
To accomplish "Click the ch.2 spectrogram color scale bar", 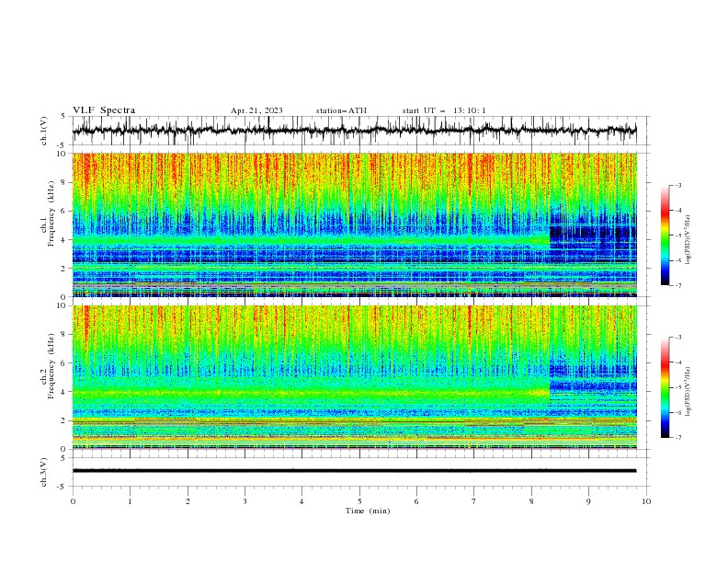I will (x=665, y=387).
